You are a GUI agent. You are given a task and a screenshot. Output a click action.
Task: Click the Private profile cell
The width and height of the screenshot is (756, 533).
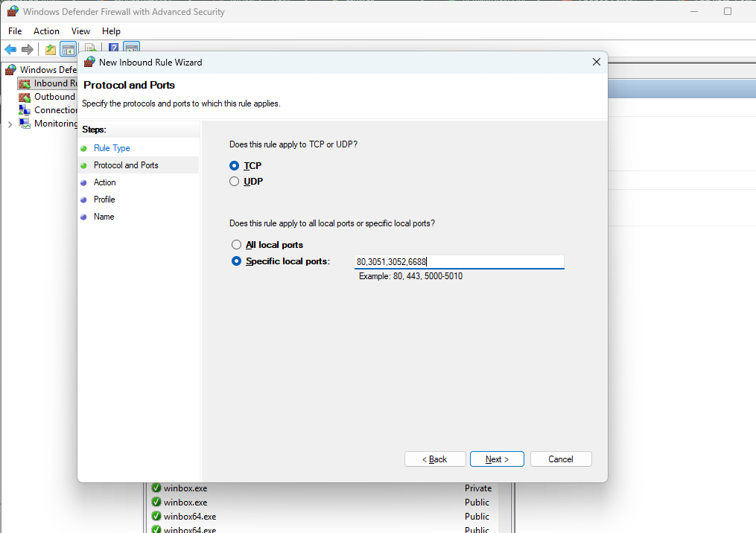tap(478, 488)
